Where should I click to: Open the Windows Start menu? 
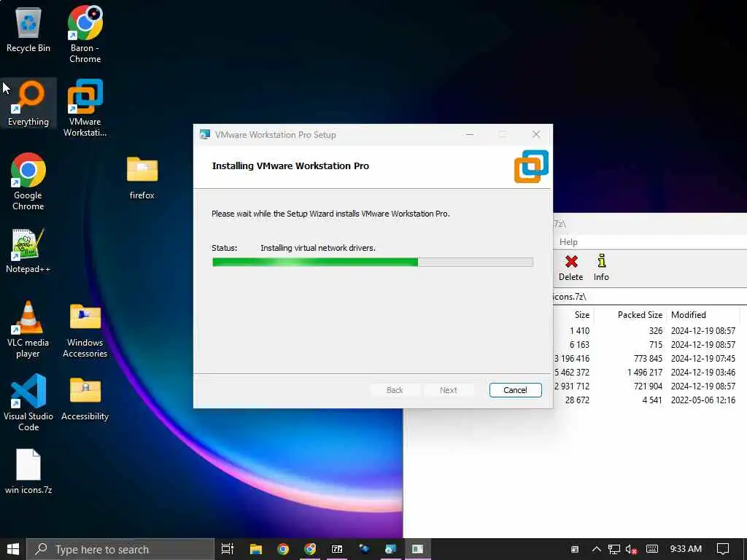pyautogui.click(x=13, y=549)
